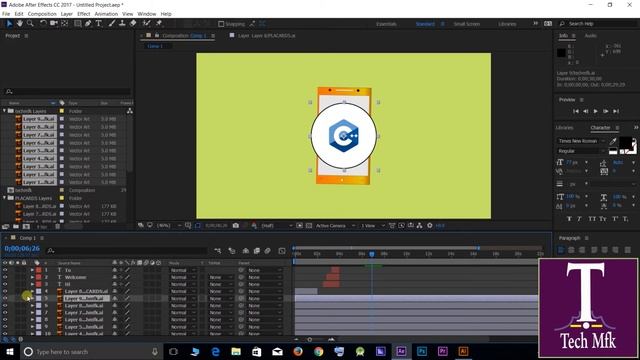Select the Rectangle shape tool
The width and height of the screenshot is (640, 360).
pyautogui.click(x=78, y=24)
